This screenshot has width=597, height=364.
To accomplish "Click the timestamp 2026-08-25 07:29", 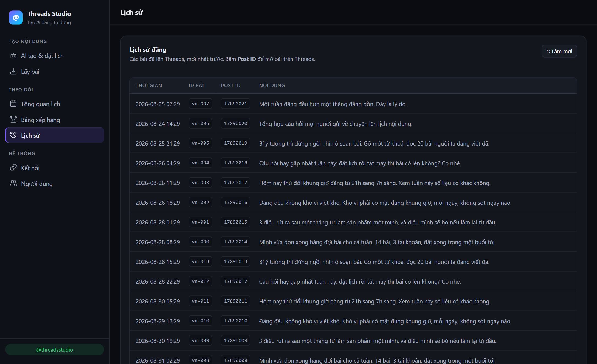I will click(158, 104).
